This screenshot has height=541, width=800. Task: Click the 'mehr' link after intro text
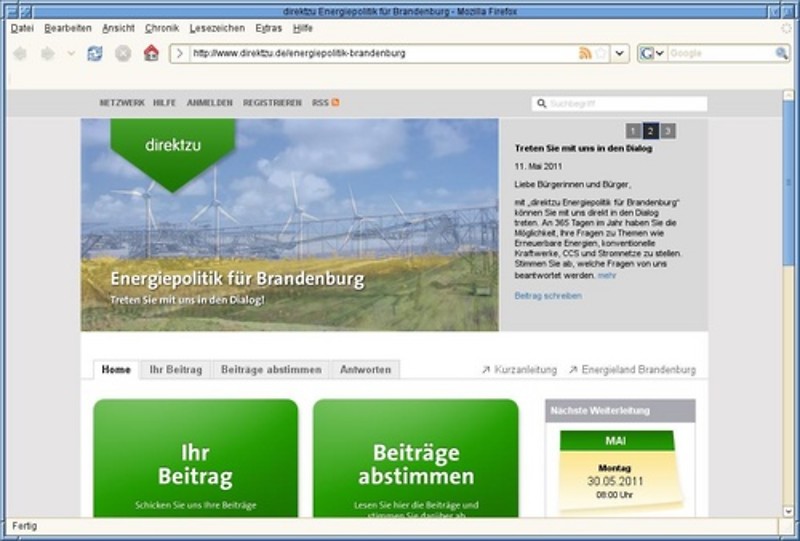coord(607,276)
